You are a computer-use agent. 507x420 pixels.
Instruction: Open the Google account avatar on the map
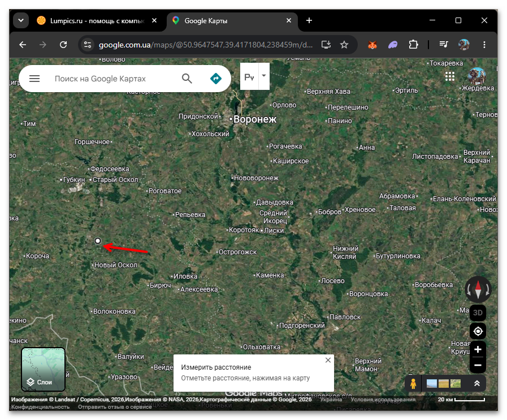click(476, 76)
